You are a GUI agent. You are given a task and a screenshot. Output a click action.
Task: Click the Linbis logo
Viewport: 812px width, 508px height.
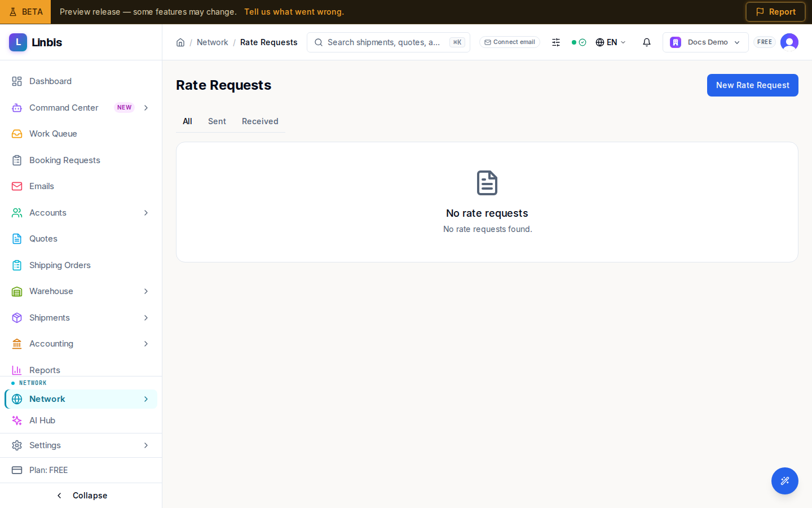tap(36, 42)
